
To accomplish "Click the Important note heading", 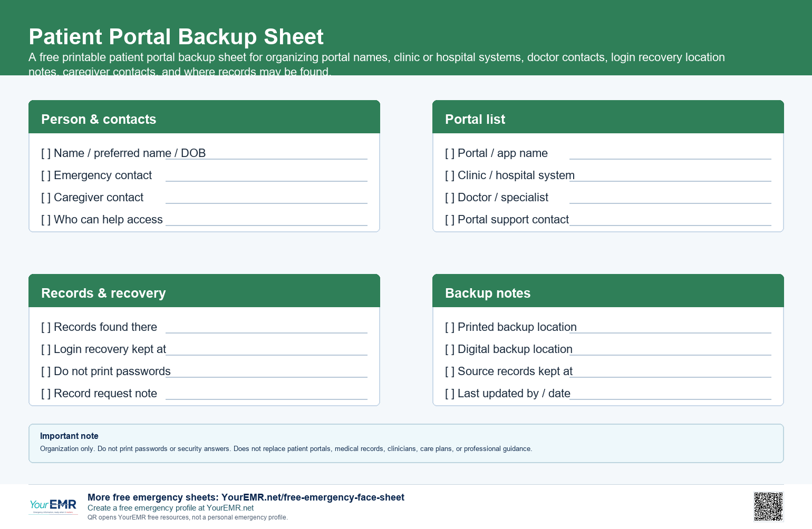I will tap(69, 436).
